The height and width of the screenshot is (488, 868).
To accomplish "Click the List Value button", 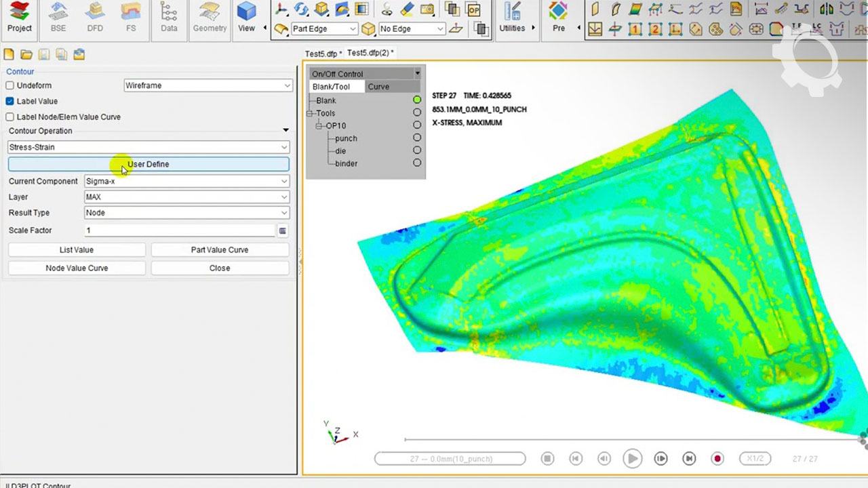I will (x=77, y=250).
